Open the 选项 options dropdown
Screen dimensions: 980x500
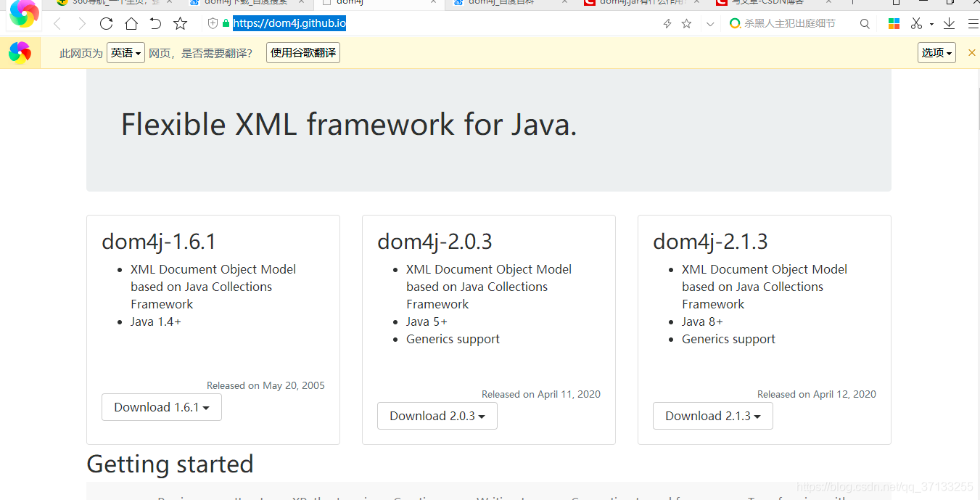[936, 53]
